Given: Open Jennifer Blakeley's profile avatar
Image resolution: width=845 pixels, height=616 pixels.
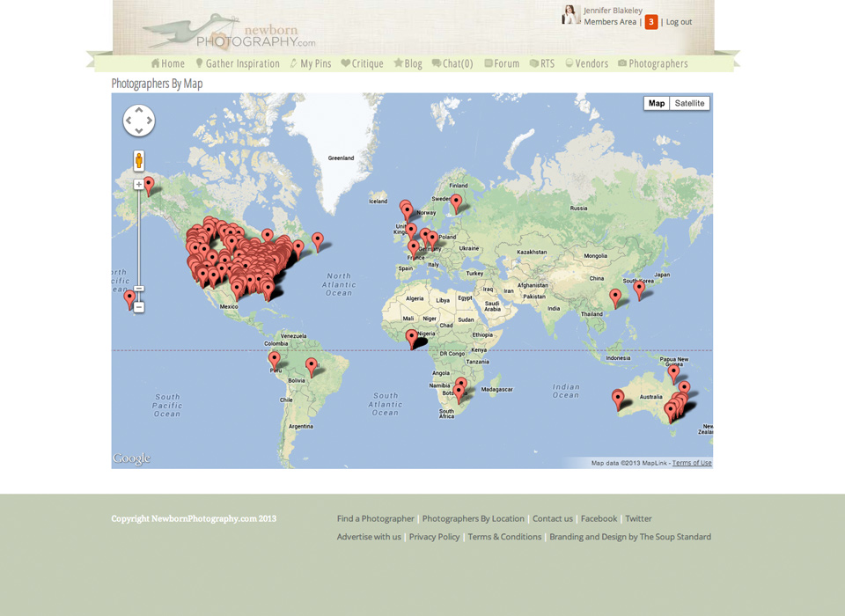Looking at the screenshot, I should tap(570, 15).
